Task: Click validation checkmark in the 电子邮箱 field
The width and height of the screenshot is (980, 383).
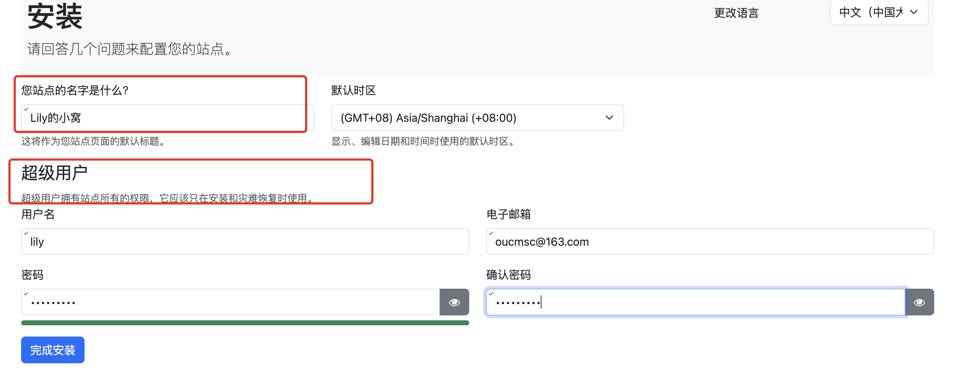Action: [491, 233]
